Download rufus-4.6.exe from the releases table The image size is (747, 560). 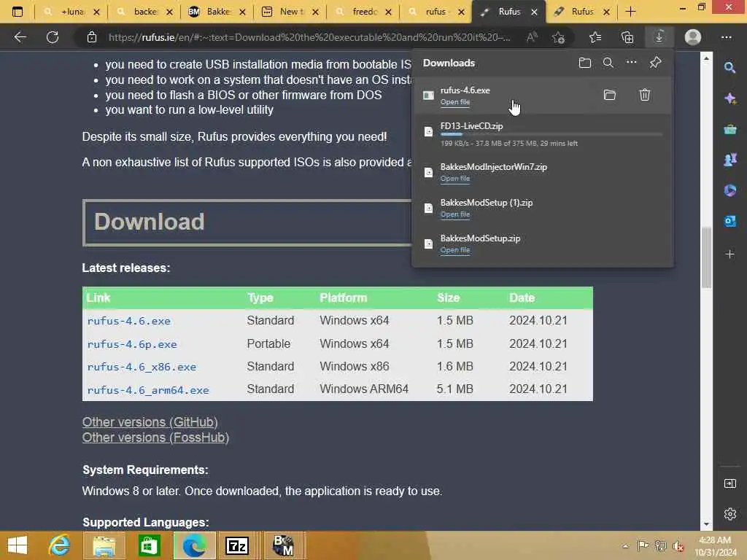click(x=128, y=321)
